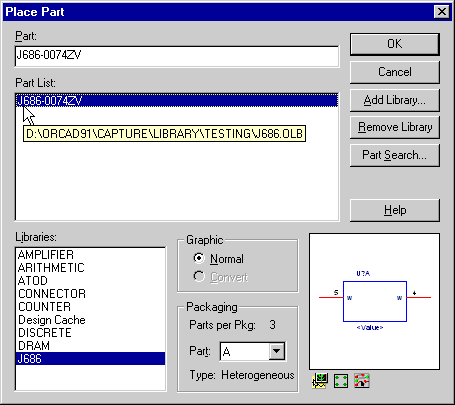Select the Convert graphic radio button
This screenshot has width=455, height=405.
point(199,276)
